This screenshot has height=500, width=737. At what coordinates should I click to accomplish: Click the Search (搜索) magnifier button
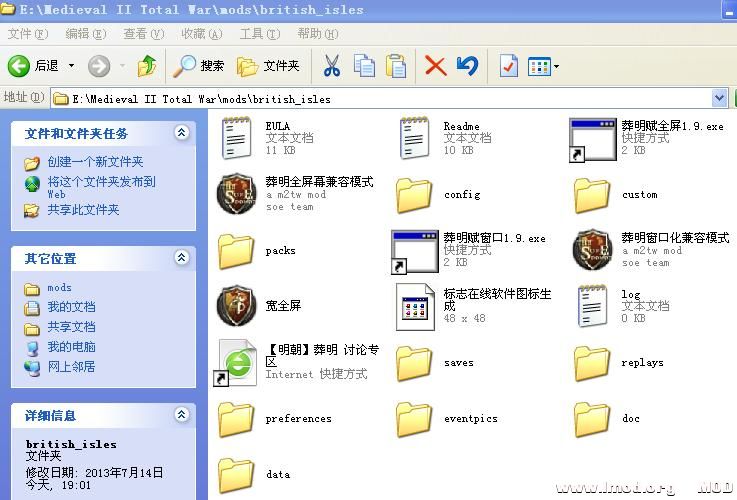click(198, 66)
